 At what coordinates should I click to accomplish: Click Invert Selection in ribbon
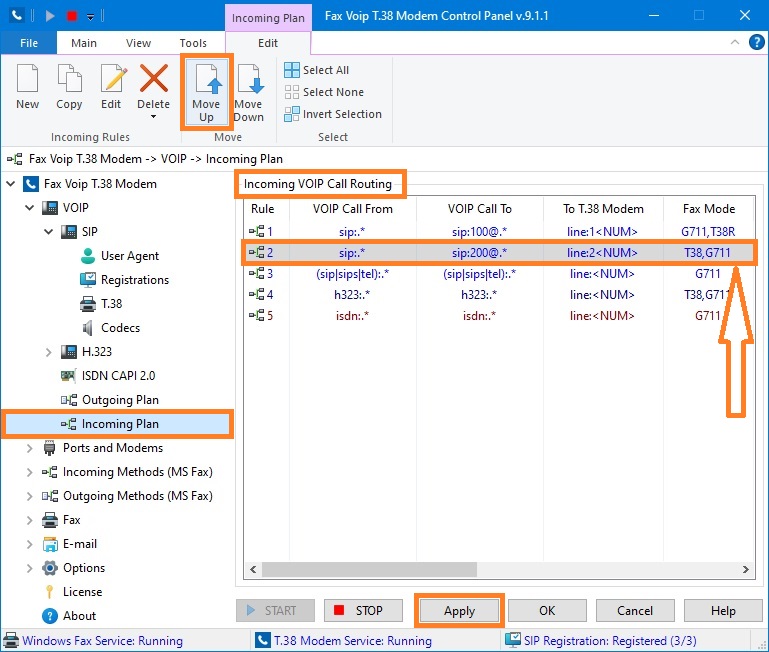click(x=333, y=114)
